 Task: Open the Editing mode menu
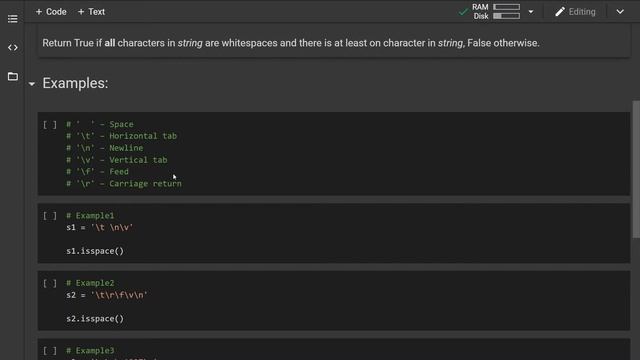click(576, 12)
